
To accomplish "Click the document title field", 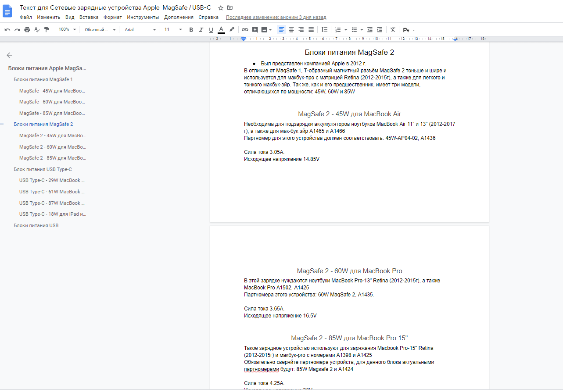I will tap(115, 8).
